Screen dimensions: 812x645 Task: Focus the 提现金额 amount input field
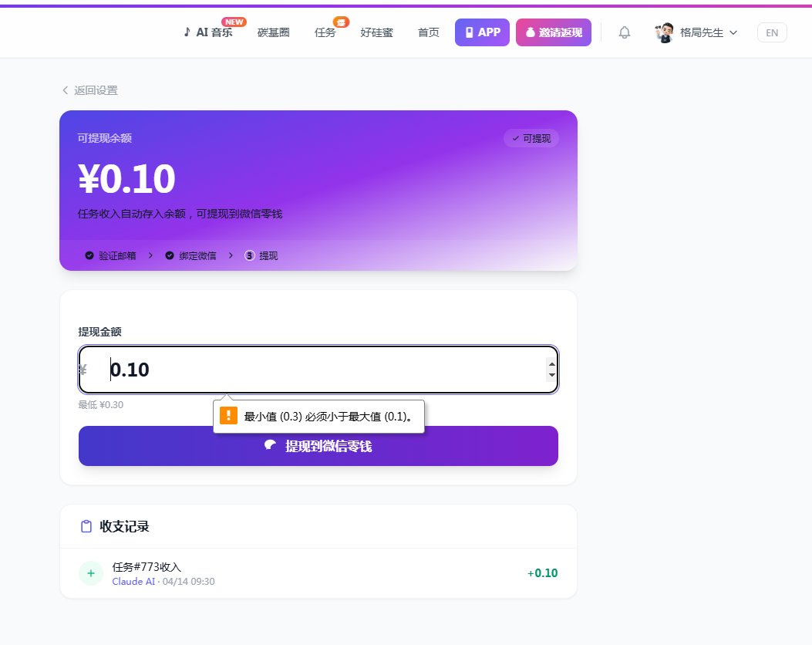coord(324,370)
